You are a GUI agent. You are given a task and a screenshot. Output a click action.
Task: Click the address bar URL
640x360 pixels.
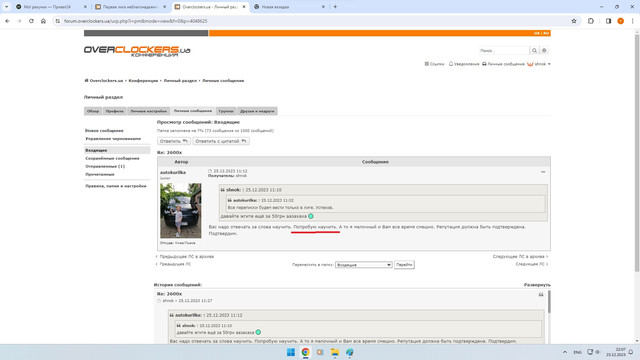click(136, 21)
